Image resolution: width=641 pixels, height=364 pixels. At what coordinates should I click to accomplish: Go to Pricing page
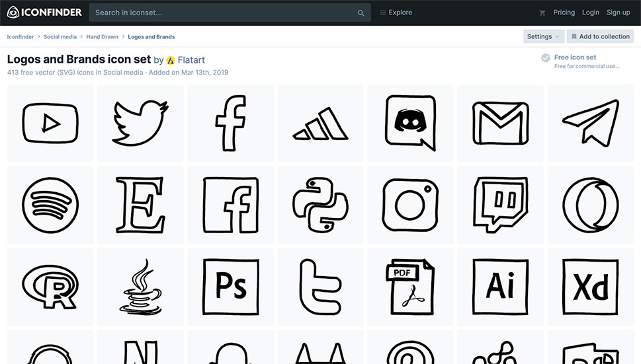[x=564, y=13]
